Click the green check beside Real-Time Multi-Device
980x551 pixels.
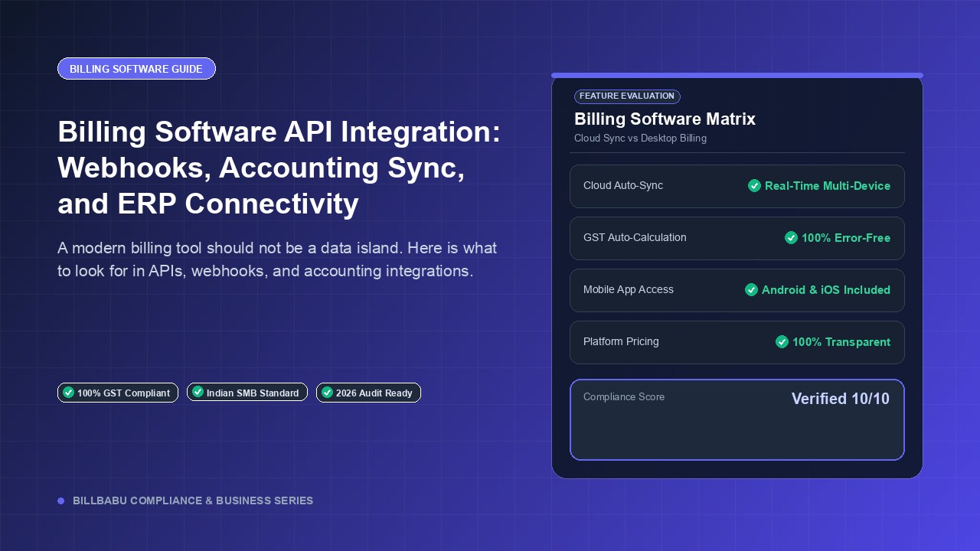[x=754, y=186]
